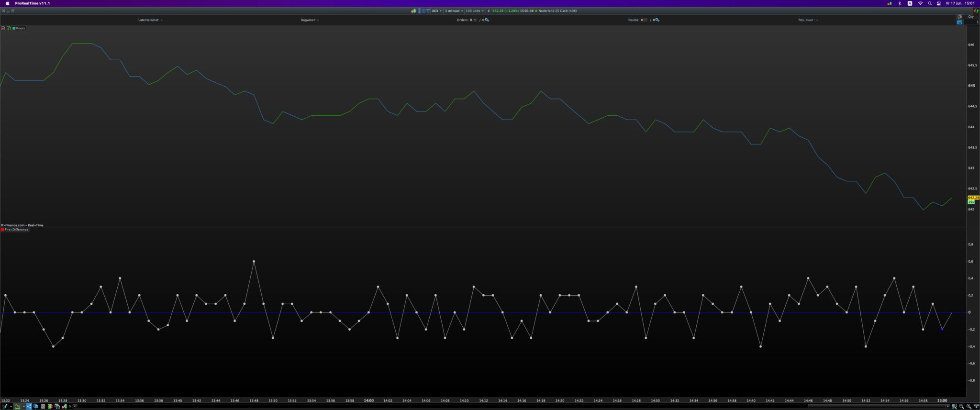This screenshot has width=980, height=410.
Task: Toggle the red First Difference indicator box
Action: (2, 230)
